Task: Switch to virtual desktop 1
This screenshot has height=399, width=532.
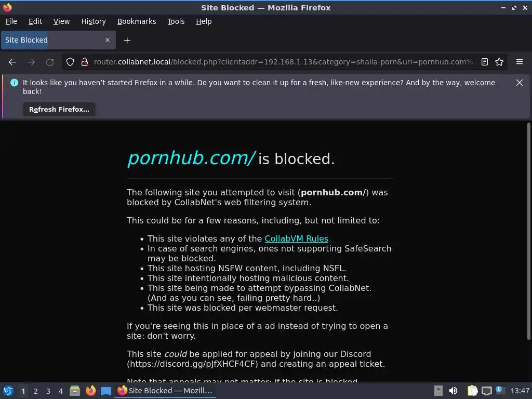Action: [x=23, y=391]
